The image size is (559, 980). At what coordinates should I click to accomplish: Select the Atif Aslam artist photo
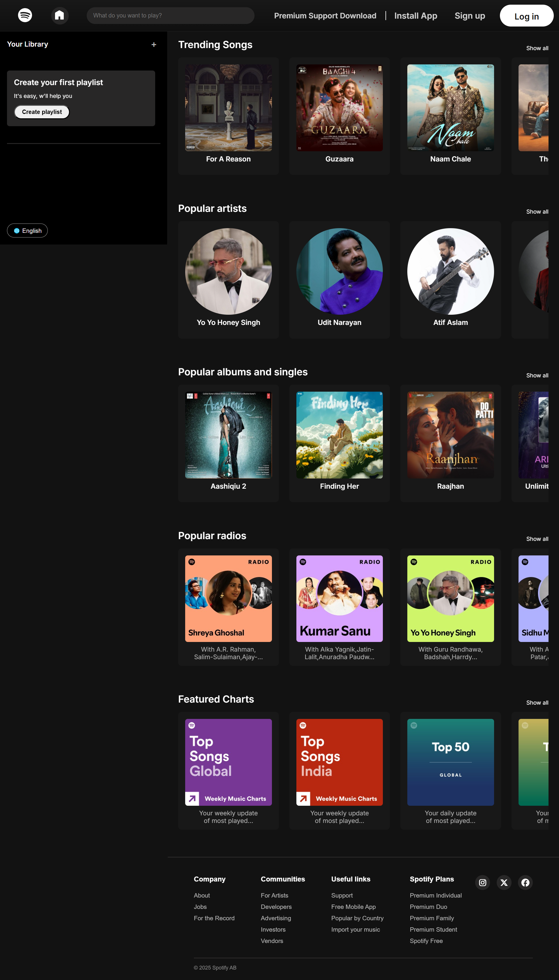(450, 271)
